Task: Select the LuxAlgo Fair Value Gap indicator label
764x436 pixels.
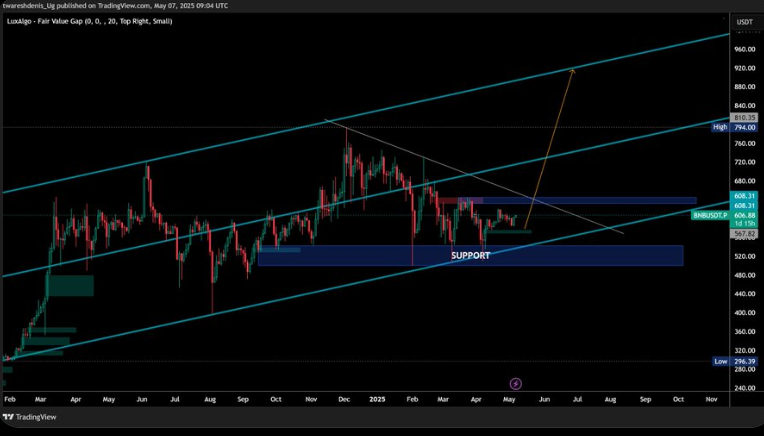Action: point(89,21)
